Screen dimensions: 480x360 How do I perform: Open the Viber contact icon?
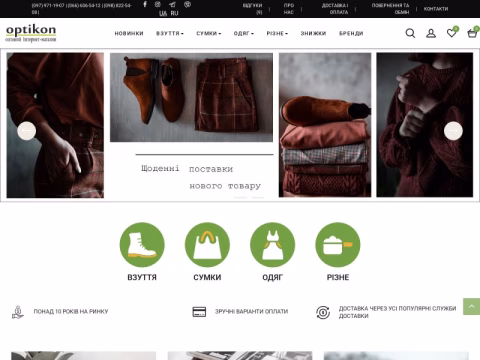[x=187, y=4]
